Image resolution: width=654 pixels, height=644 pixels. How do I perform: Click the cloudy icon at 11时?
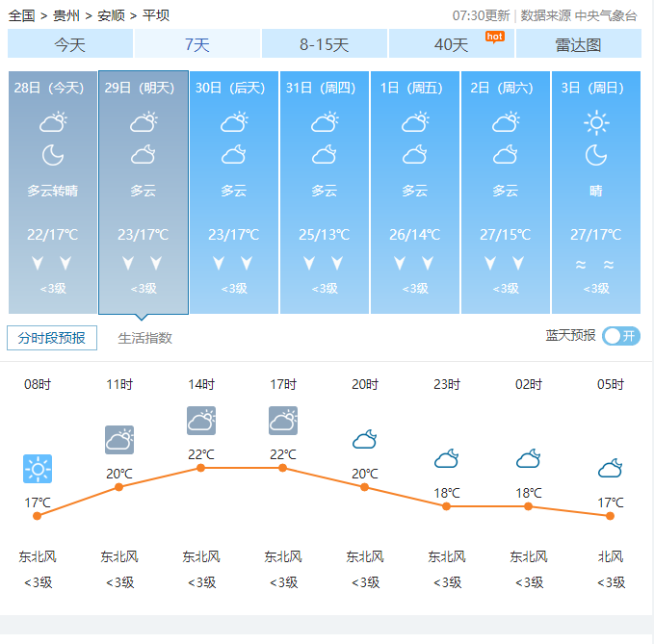point(119,440)
